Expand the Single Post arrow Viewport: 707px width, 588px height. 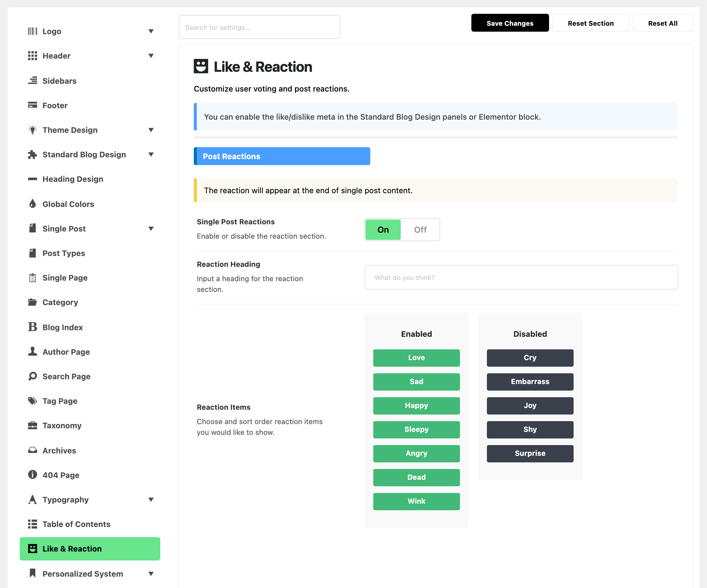[151, 228]
